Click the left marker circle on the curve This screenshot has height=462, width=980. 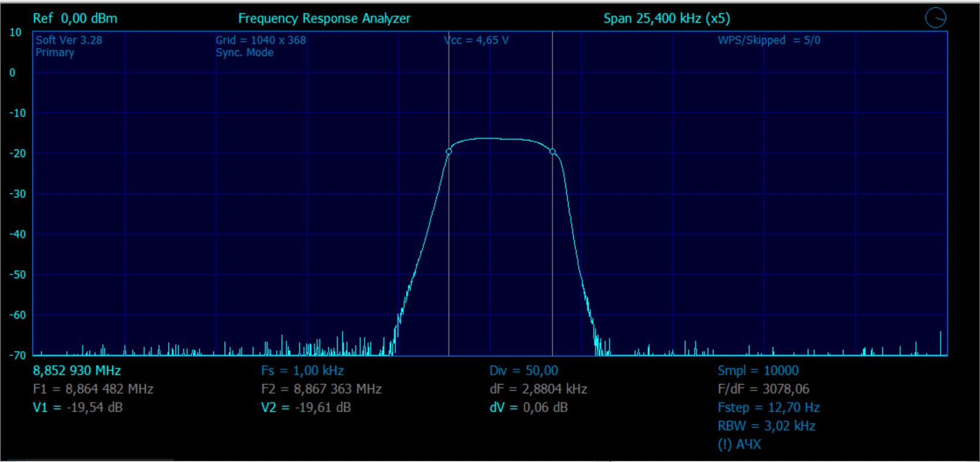[449, 152]
